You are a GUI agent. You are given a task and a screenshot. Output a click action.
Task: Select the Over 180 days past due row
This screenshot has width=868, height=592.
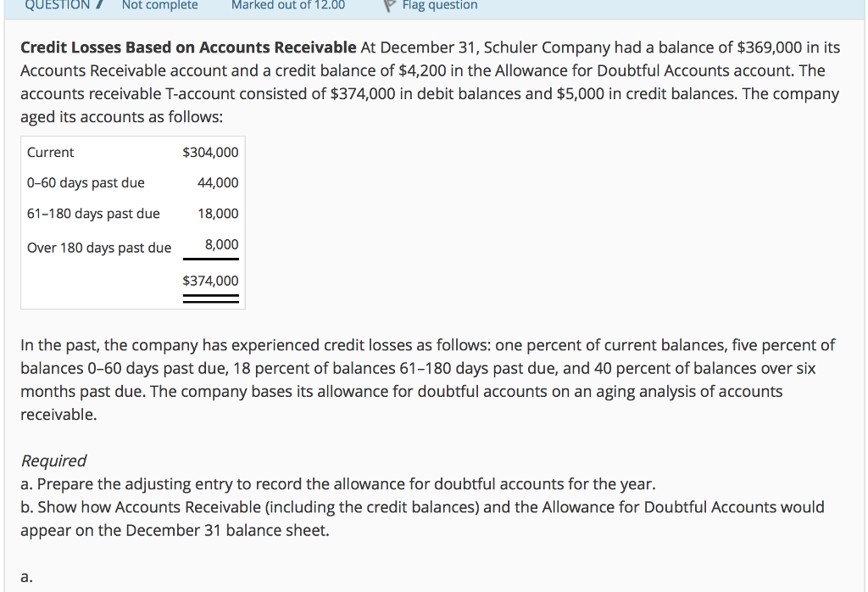(x=98, y=248)
